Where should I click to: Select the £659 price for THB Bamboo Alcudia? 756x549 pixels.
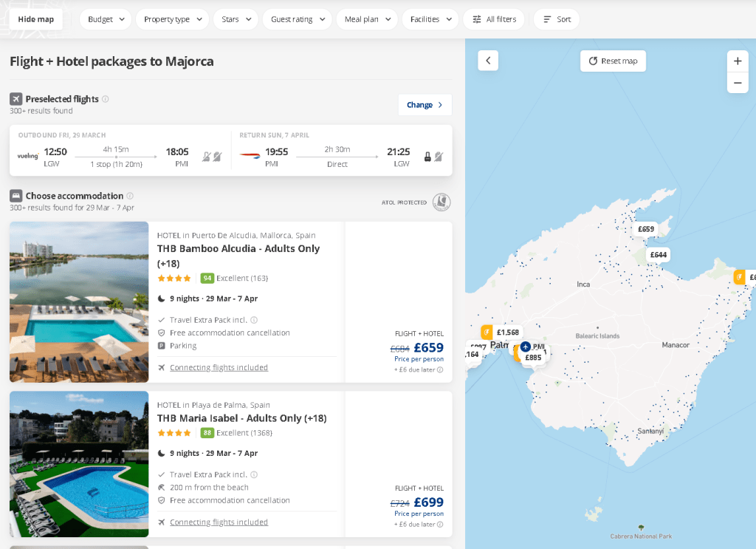(x=428, y=347)
